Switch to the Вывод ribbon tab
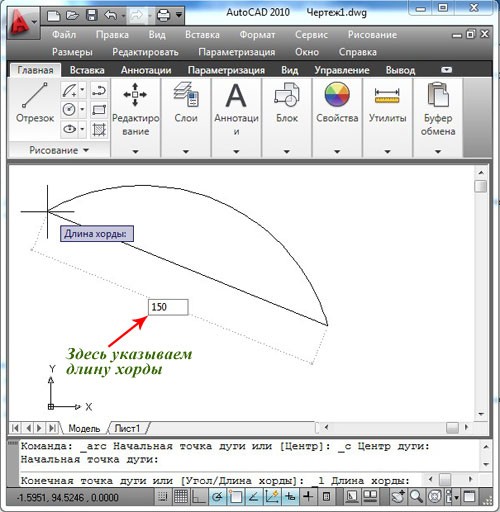500x512 pixels. (x=400, y=70)
